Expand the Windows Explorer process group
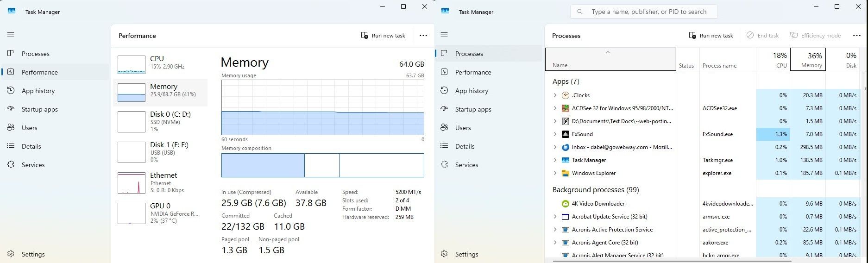The image size is (868, 263). tap(555, 173)
